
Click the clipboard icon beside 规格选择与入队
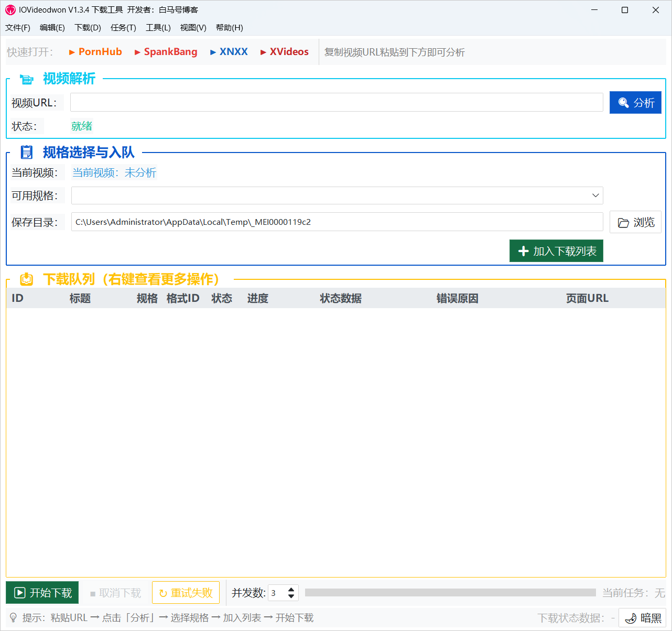26,152
